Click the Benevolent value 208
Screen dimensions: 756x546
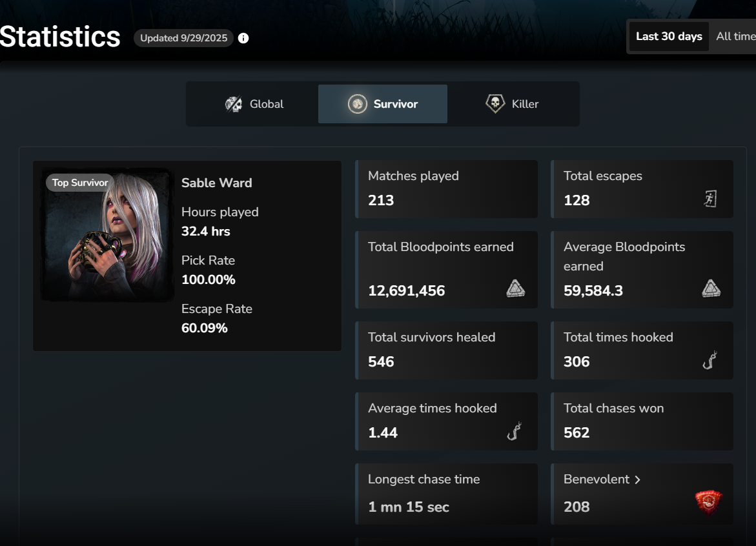pos(577,507)
